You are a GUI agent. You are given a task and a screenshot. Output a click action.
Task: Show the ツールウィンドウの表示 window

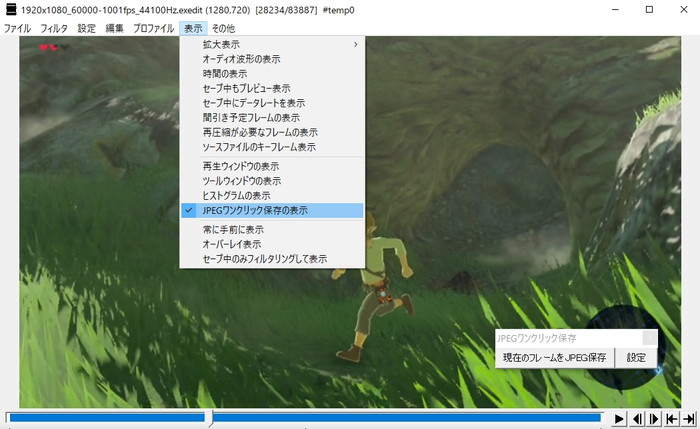pyautogui.click(x=272, y=181)
